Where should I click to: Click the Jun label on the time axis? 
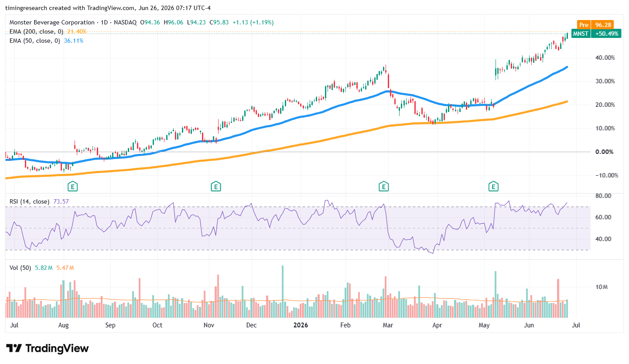click(x=529, y=325)
